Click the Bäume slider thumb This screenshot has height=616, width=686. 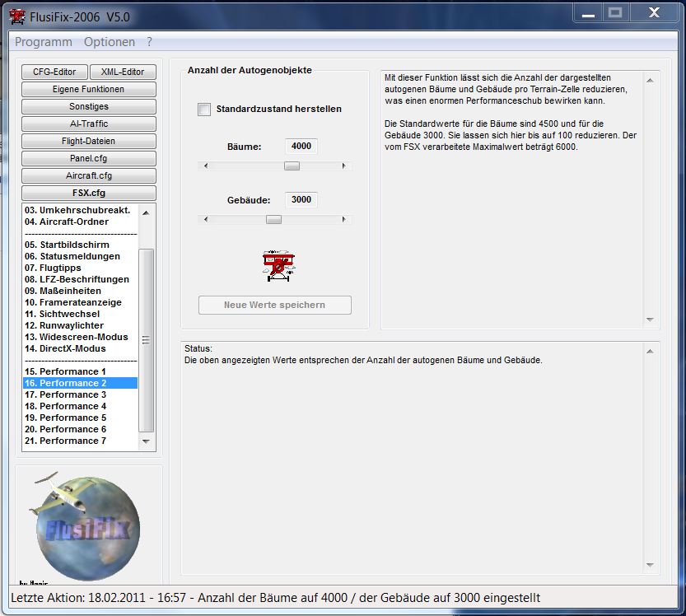292,166
